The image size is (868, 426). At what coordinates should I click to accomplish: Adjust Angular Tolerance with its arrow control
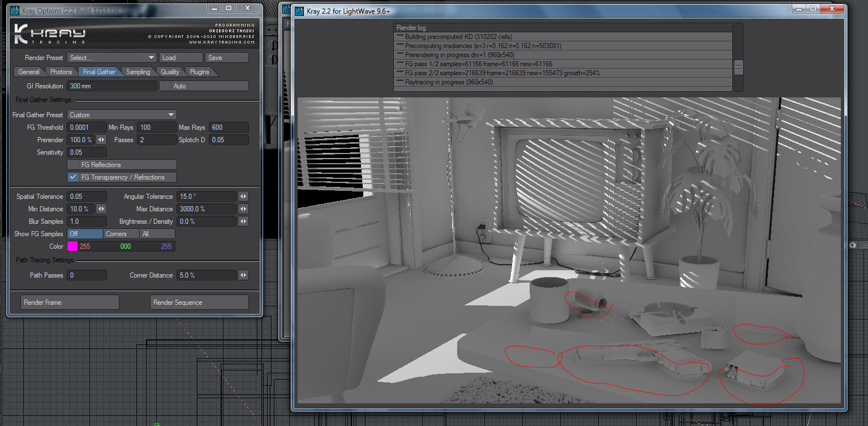tap(243, 197)
